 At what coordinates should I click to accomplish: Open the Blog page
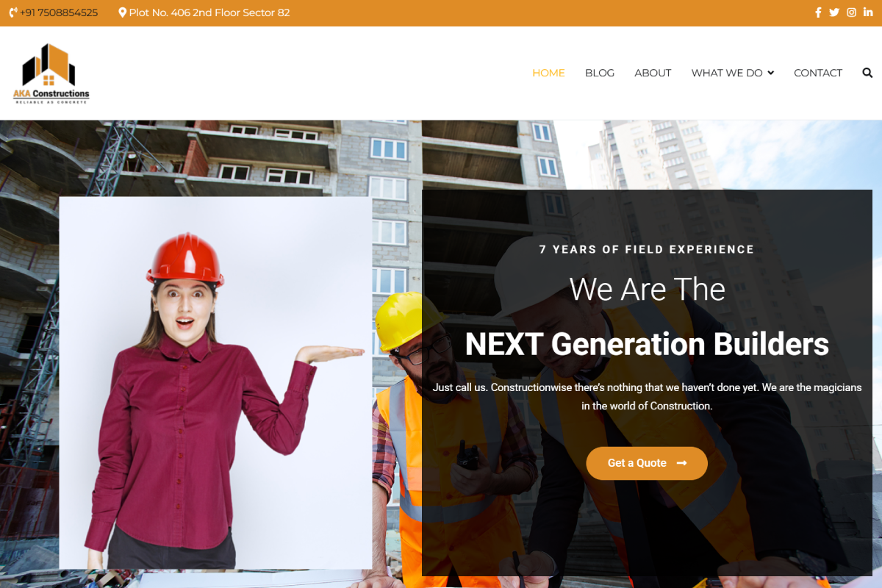[600, 73]
